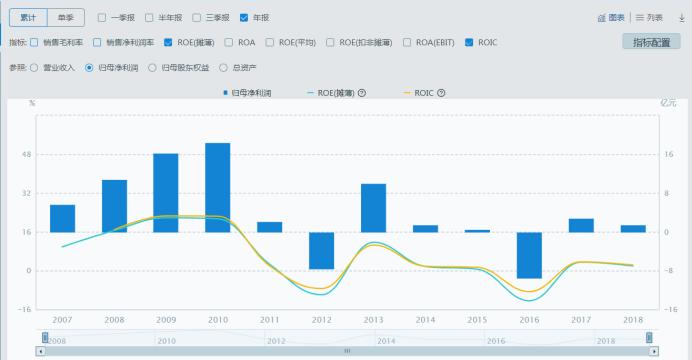Open help icon next to ROE(摊薄)
The height and width of the screenshot is (360, 692).
362,93
